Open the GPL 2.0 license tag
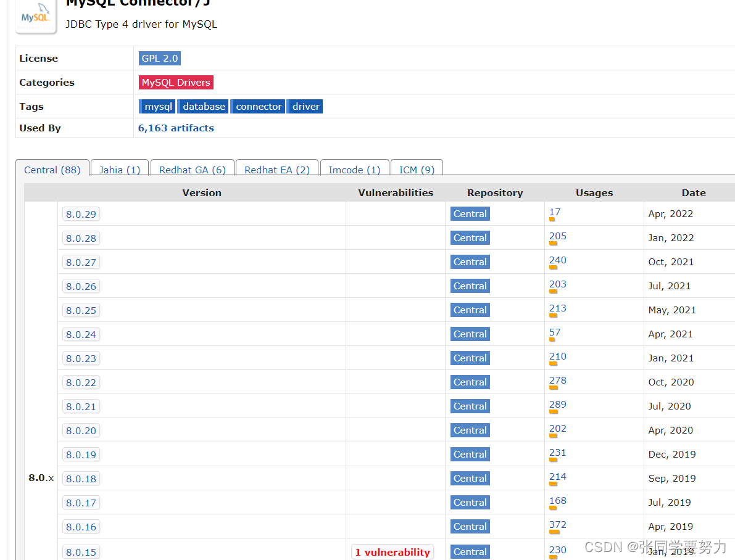 tap(160, 59)
